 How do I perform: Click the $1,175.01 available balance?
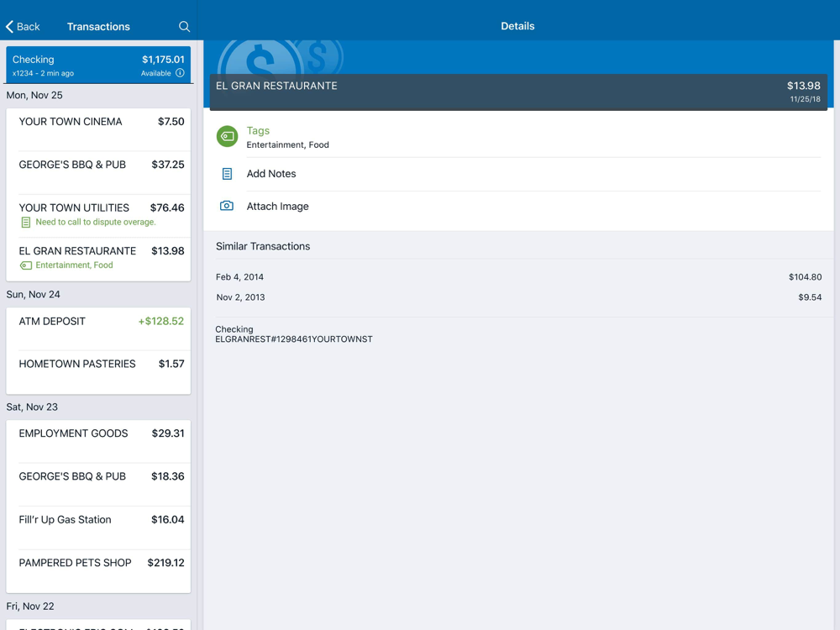click(163, 60)
